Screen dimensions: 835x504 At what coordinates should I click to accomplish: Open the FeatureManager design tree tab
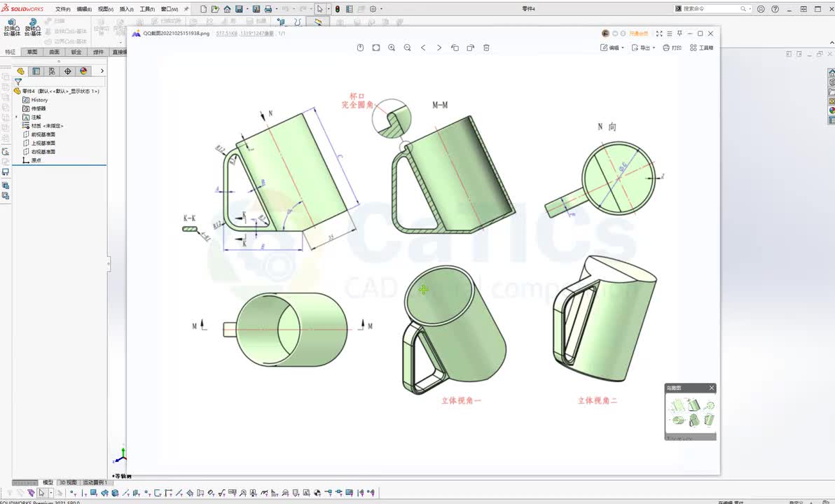[21, 71]
